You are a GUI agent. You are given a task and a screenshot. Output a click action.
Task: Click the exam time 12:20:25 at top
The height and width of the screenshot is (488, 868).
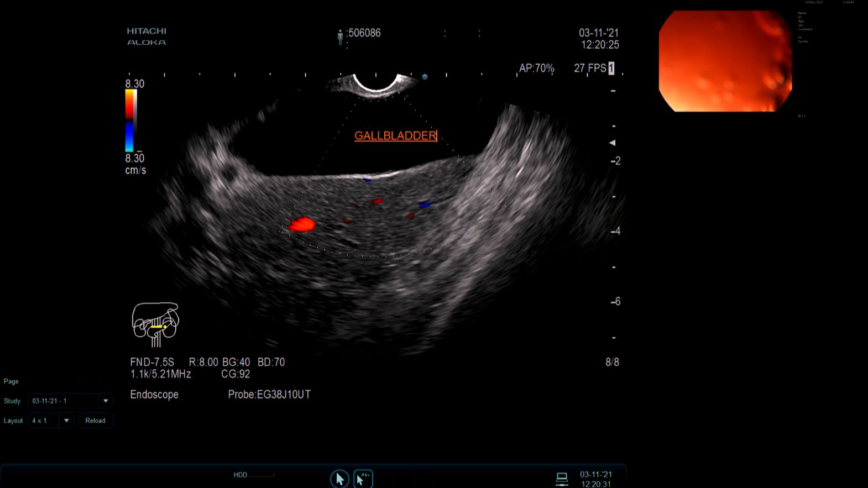coord(600,45)
